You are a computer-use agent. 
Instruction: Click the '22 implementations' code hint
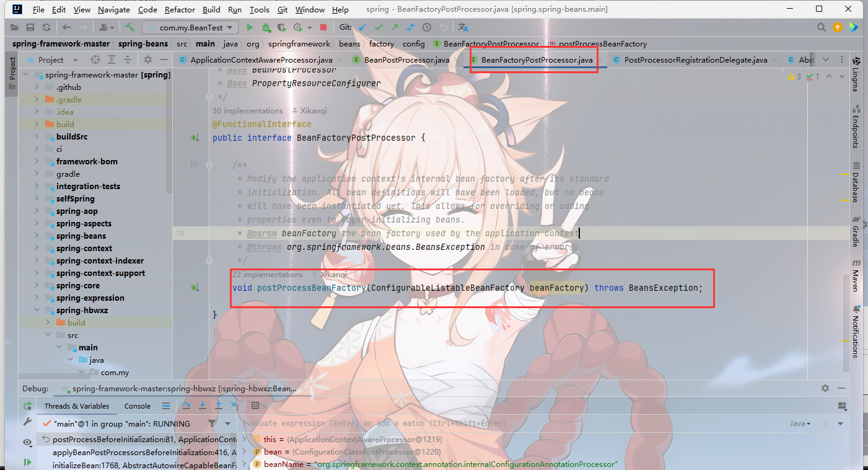click(268, 275)
